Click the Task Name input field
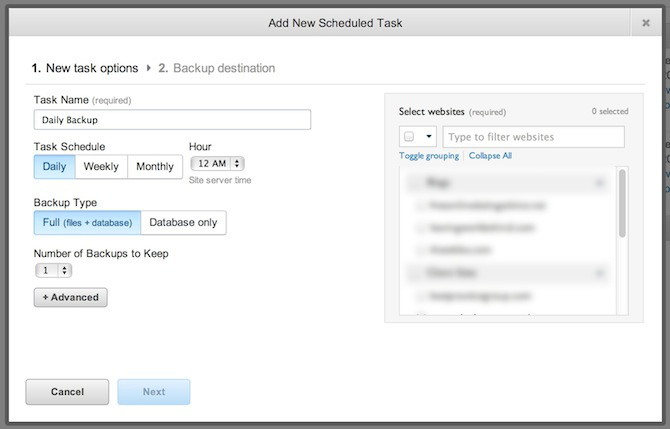Image resolution: width=670 pixels, height=429 pixels. (172, 120)
